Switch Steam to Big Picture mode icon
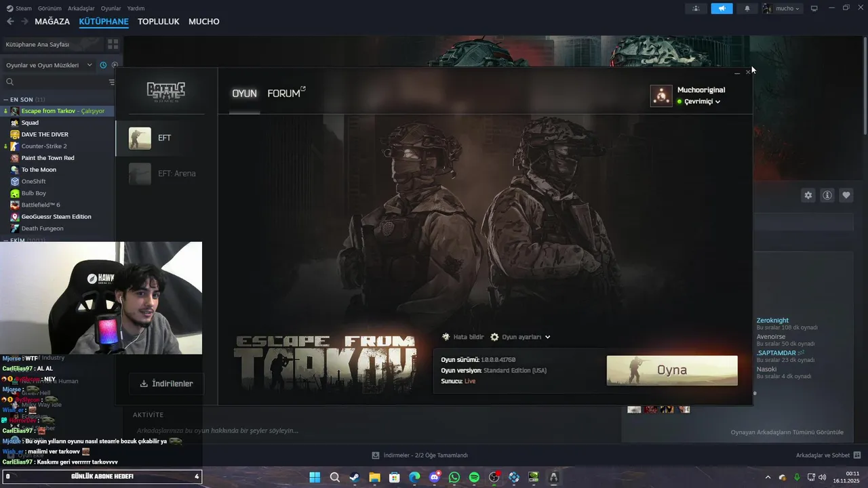This screenshot has width=868, height=488. pyautogui.click(x=814, y=8)
